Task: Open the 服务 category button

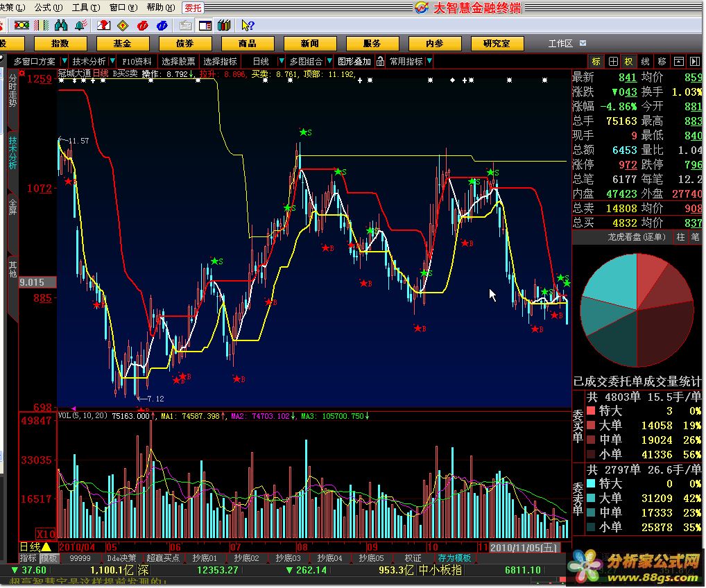Action: (x=372, y=43)
